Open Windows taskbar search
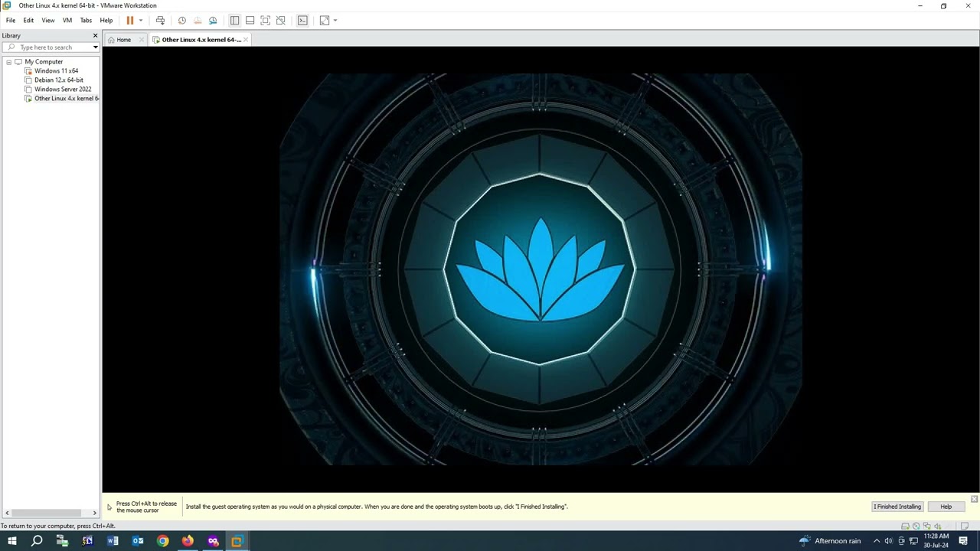 pyautogui.click(x=37, y=541)
